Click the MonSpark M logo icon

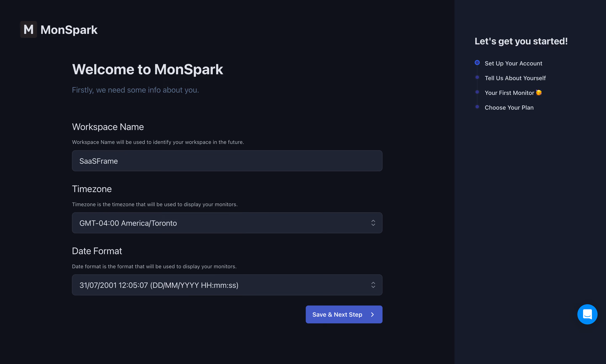pyautogui.click(x=28, y=29)
